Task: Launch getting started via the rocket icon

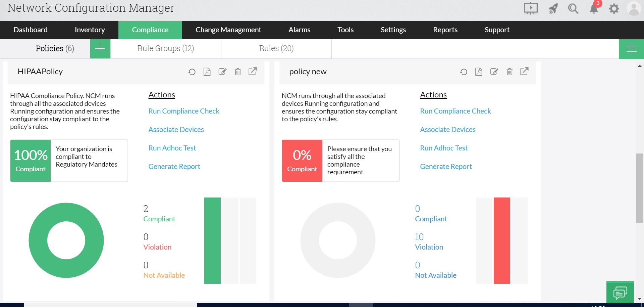Action: tap(553, 9)
